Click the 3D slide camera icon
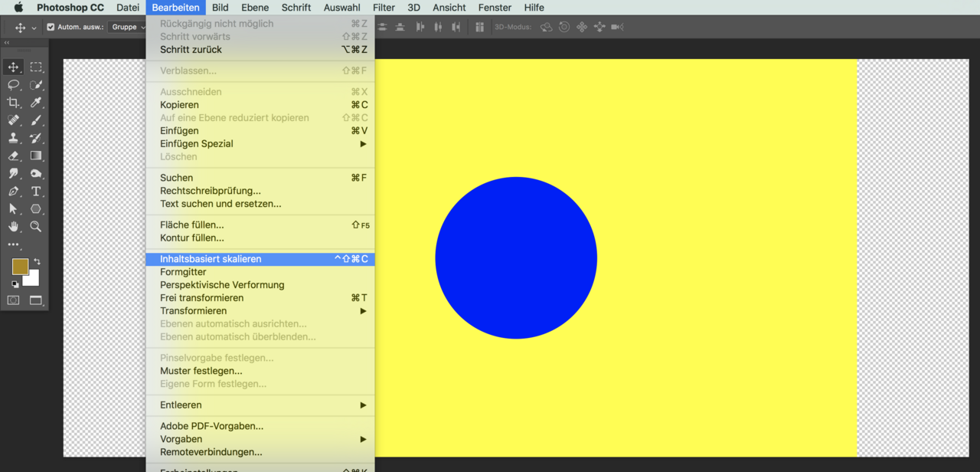Screen dimensions: 980x472 point(599,27)
